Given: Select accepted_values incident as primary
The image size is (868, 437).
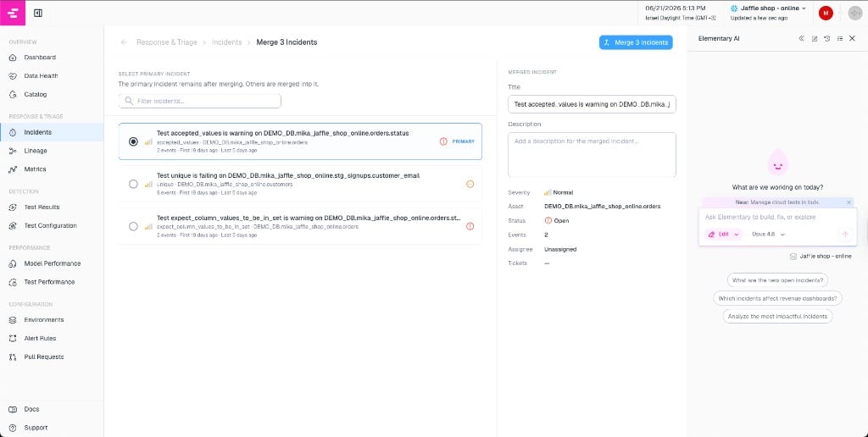Looking at the screenshot, I should (133, 141).
